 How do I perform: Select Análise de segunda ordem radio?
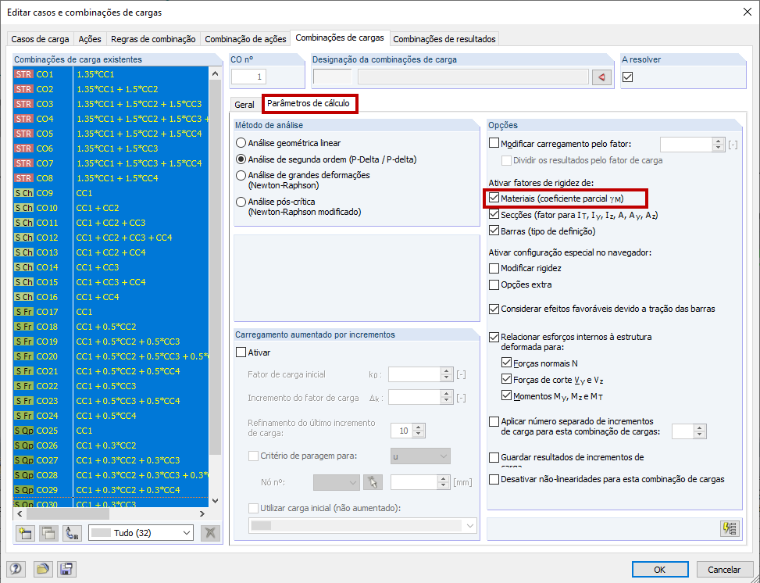click(x=240, y=159)
